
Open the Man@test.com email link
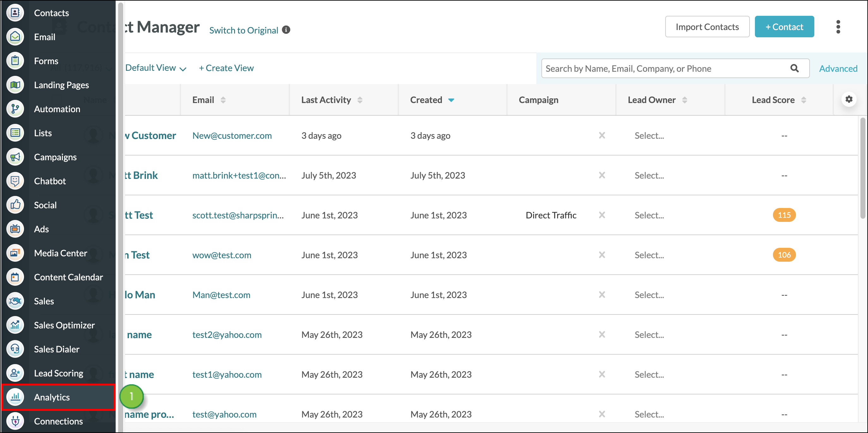click(x=221, y=295)
